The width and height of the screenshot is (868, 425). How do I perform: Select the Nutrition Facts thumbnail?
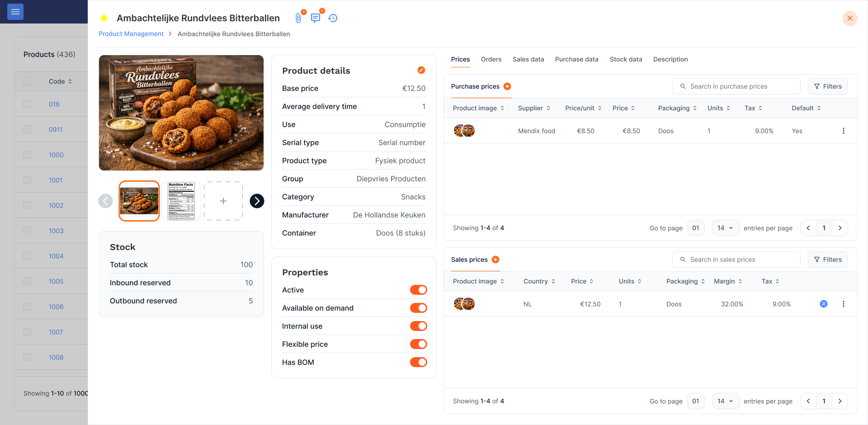181,201
